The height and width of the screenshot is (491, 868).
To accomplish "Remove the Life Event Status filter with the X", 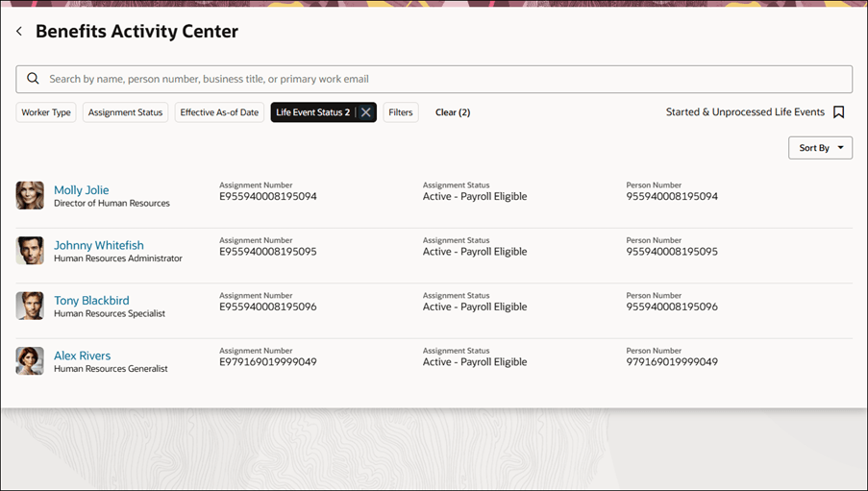I will click(366, 112).
